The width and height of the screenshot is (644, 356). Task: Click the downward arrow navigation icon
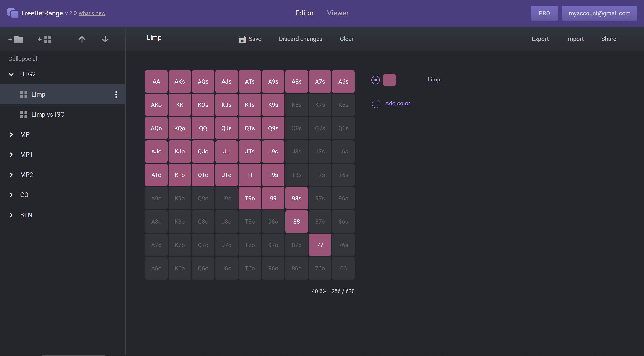(105, 39)
